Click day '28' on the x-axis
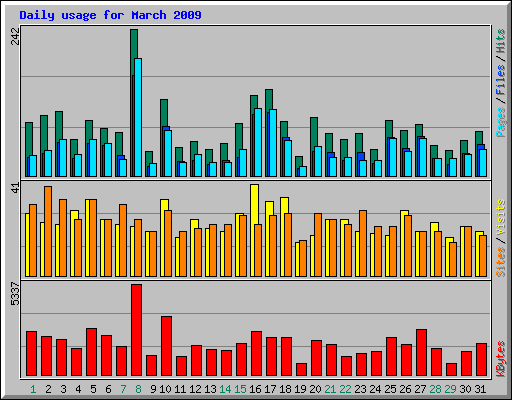 pos(435,389)
